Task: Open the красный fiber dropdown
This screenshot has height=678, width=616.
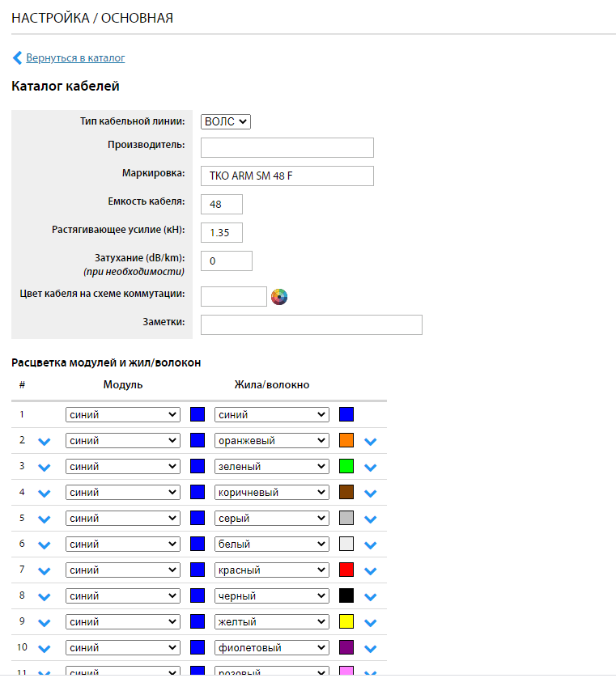Action: pos(272,570)
